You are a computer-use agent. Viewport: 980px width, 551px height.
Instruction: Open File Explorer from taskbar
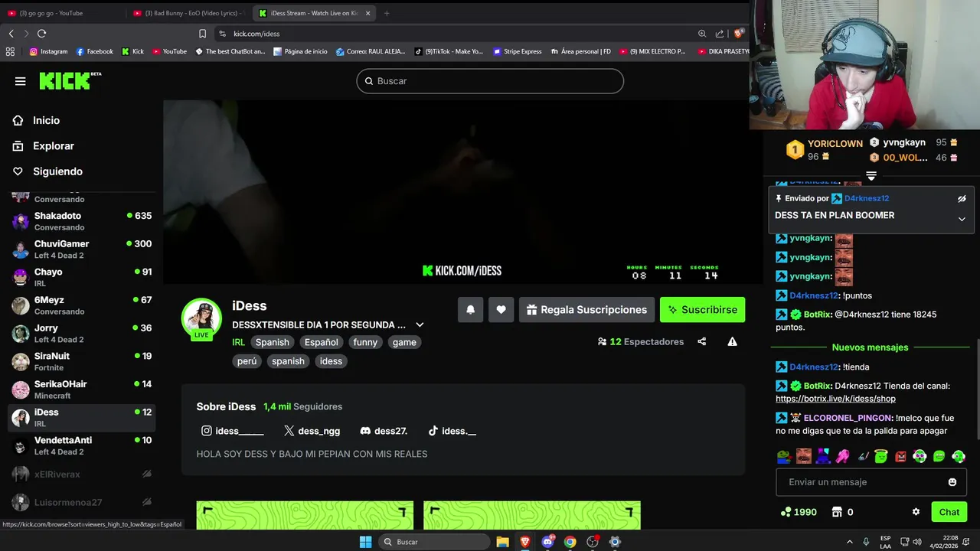pos(502,542)
